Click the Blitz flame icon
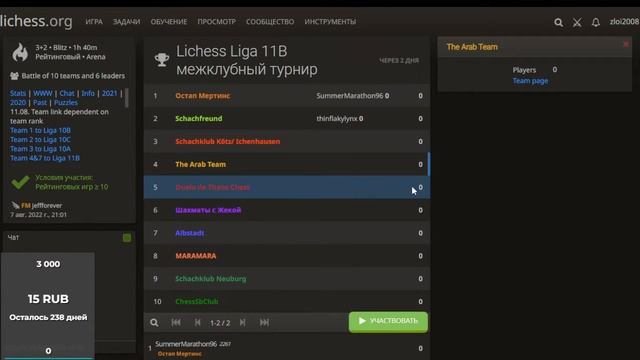Image resolution: width=640 pixels, height=360 pixels. pyautogui.click(x=20, y=52)
